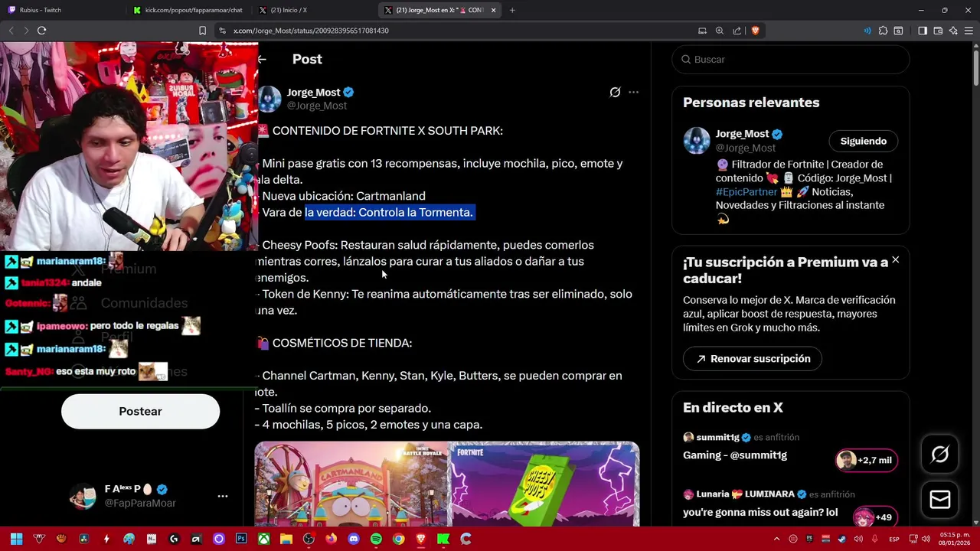Open the floating Messages envelope button
980x551 pixels.
click(940, 500)
